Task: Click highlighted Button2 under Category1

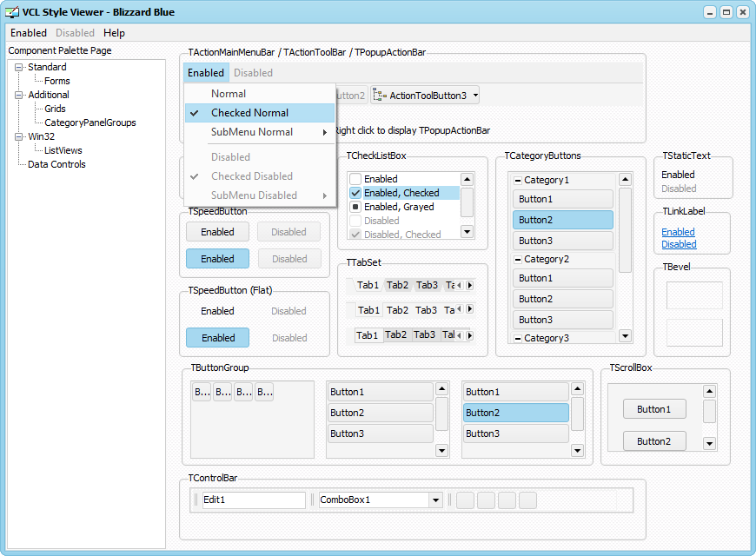Action: pyautogui.click(x=563, y=220)
